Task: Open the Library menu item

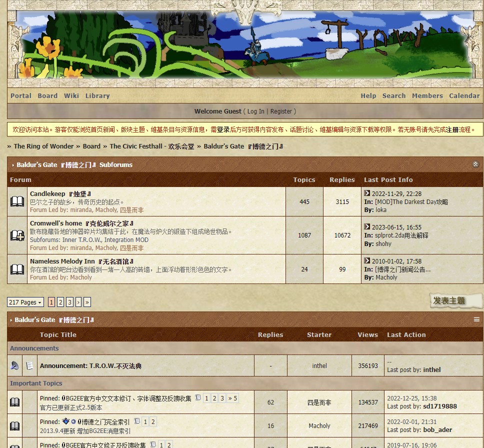Action: [97, 95]
